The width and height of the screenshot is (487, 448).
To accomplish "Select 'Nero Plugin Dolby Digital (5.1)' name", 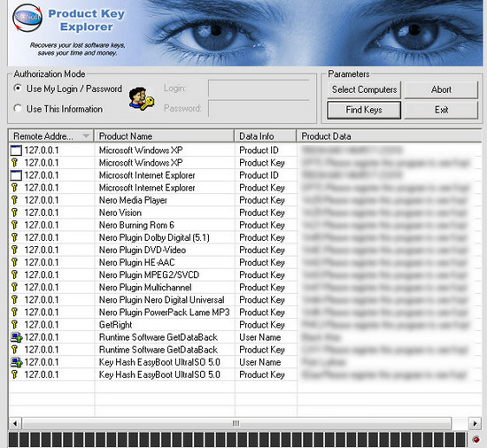I will 154,237.
